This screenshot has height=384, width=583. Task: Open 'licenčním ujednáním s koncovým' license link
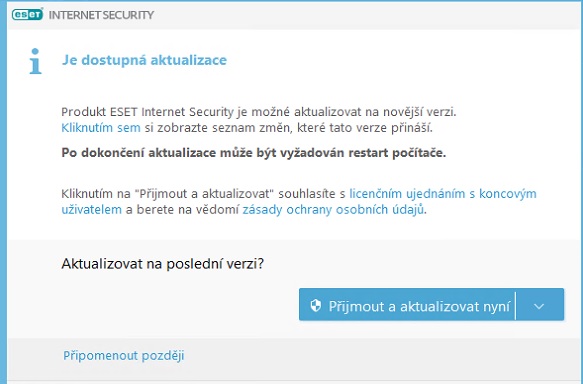[x=443, y=194]
